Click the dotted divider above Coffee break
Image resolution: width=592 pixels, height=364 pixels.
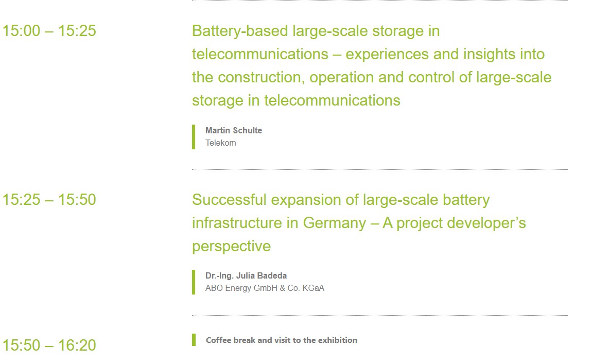coord(379,315)
